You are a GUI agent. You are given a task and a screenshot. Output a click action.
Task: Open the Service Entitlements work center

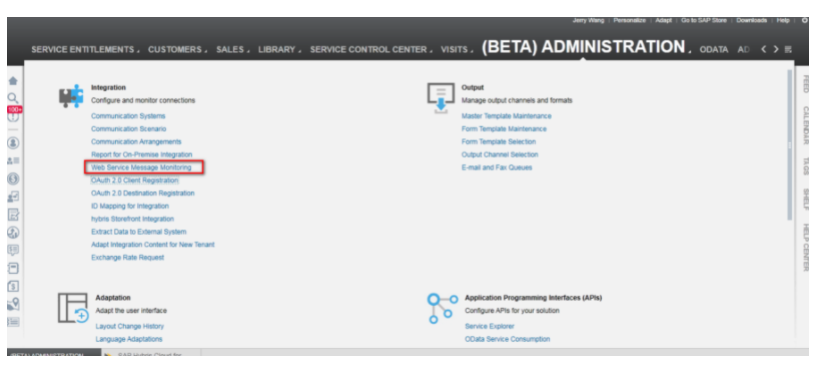(83, 50)
